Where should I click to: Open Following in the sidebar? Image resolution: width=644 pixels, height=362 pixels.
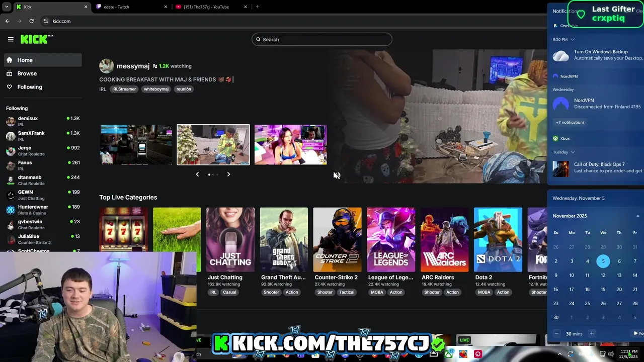click(43, 87)
